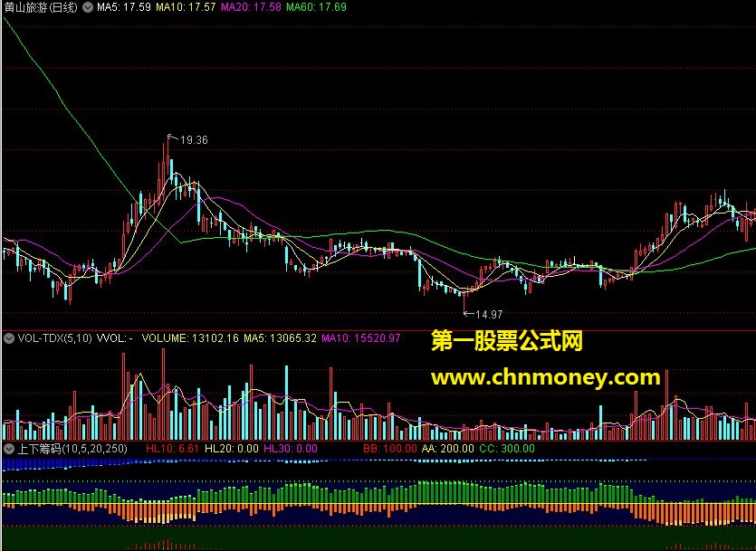The width and height of the screenshot is (756, 551).
Task: Click the HL20: 0.00 value
Action: click(232, 449)
